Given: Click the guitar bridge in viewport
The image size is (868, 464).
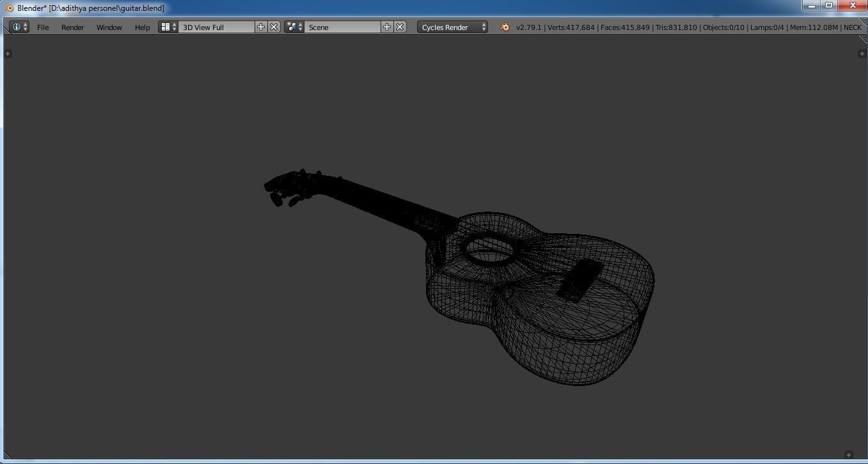Looking at the screenshot, I should point(580,280).
